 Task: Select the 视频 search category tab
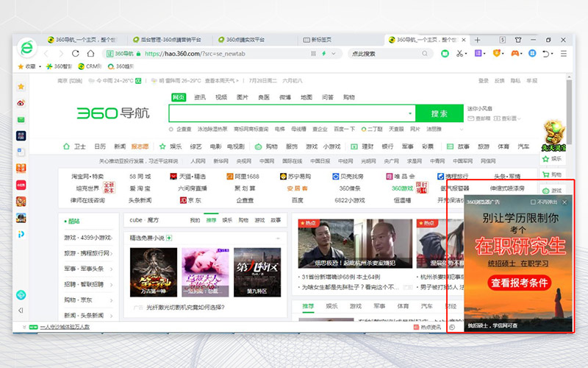pos(221,97)
